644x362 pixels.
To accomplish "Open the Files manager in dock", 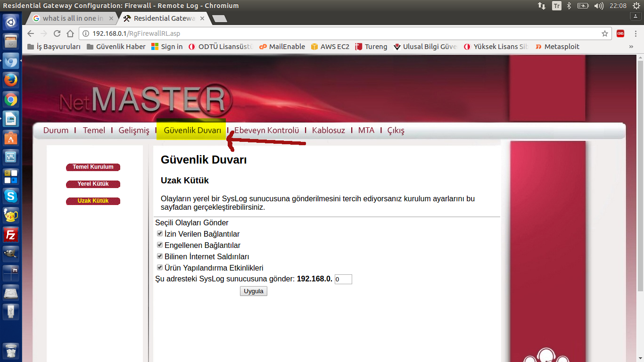I will tap(11, 41).
